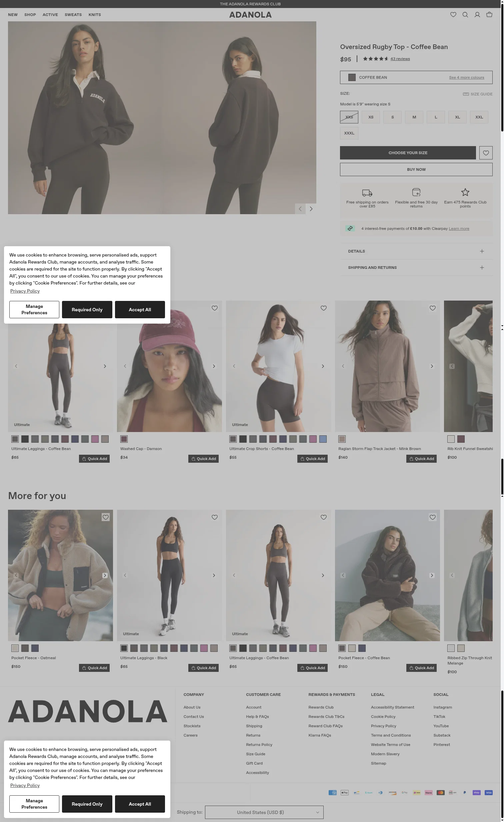Open the account profile icon
504x822 pixels.
477,15
